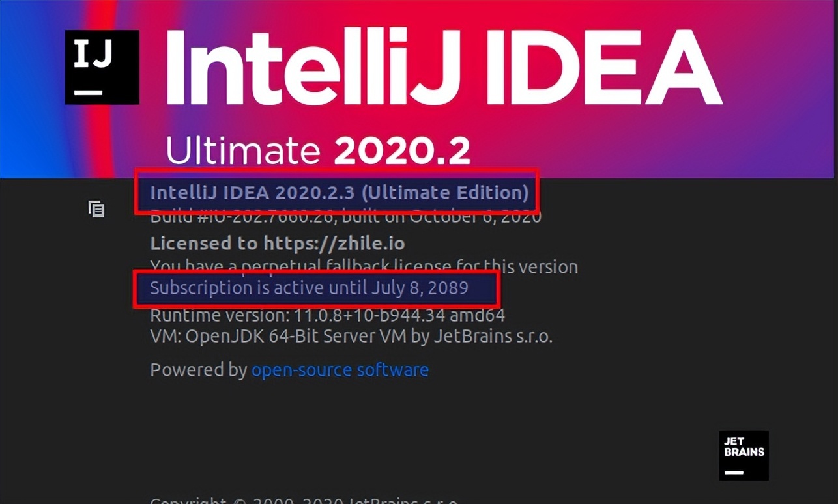Click the large IntelliJ IDEA banner title
The image size is (838, 504).
(x=444, y=68)
